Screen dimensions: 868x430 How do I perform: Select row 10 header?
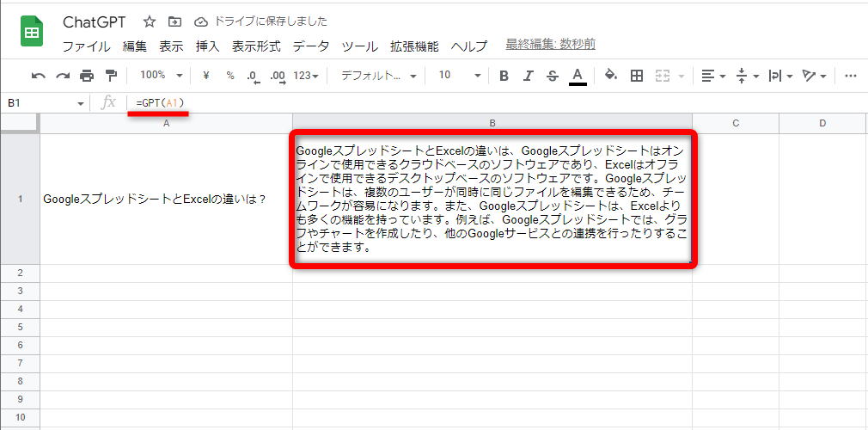[x=20, y=417]
